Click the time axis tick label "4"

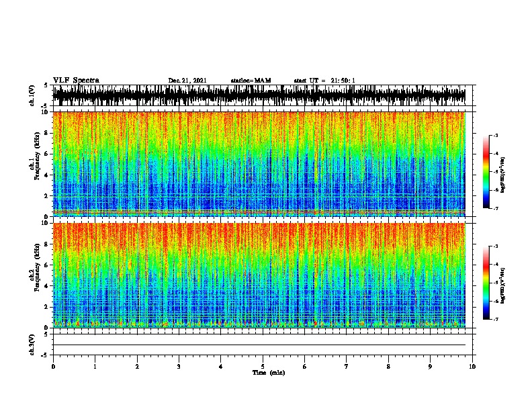(x=221, y=367)
